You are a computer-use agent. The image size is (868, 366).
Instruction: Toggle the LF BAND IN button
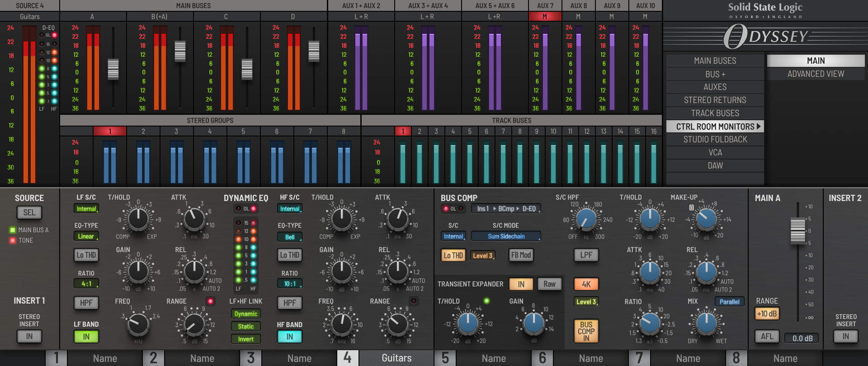(86, 337)
